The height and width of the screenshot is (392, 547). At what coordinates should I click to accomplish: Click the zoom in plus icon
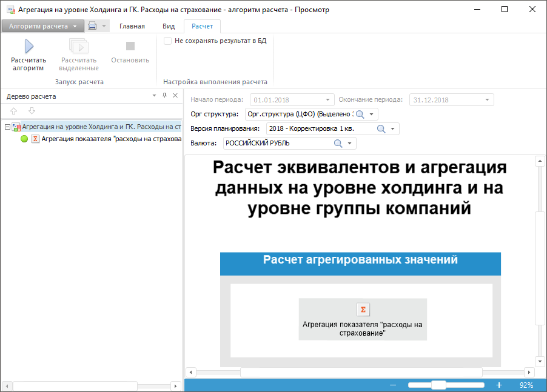point(499,385)
